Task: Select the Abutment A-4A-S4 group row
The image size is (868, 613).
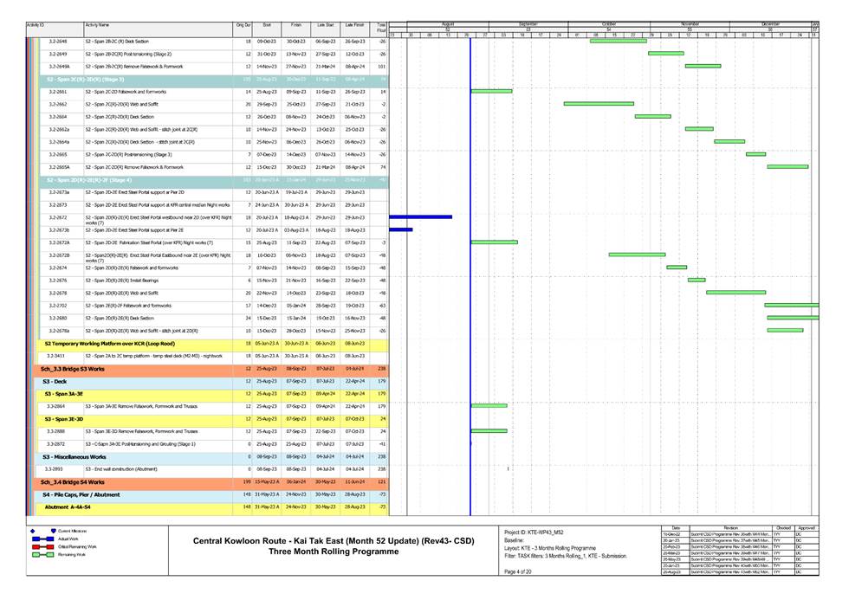Action: coord(68,507)
